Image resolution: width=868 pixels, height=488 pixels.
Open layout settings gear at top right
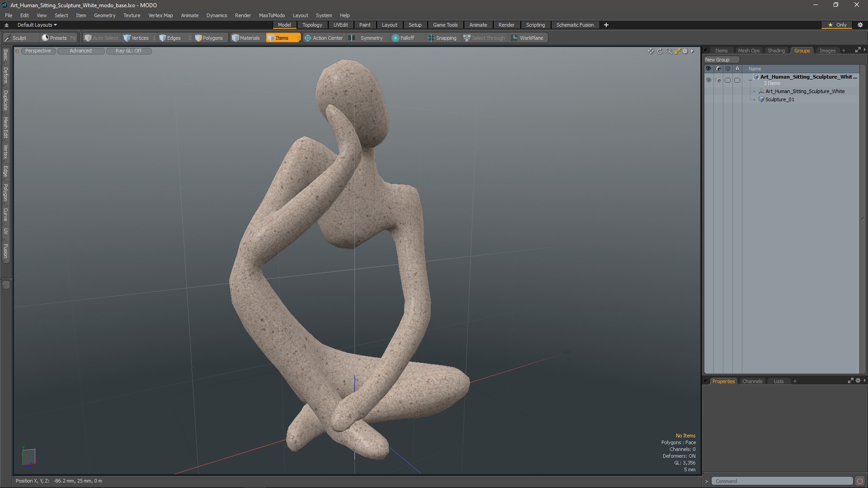(x=860, y=25)
